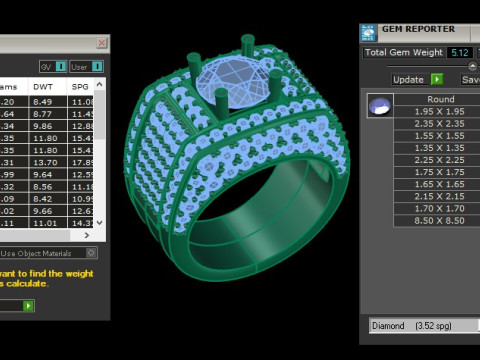Select the 2.15 X 2.15 gem row

(437, 196)
